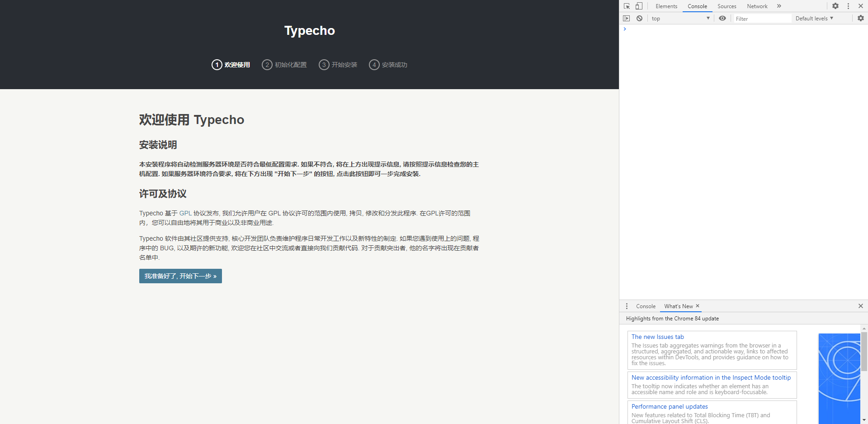Open the drawer three-dot menu
This screenshot has height=424, width=868.
click(x=627, y=306)
